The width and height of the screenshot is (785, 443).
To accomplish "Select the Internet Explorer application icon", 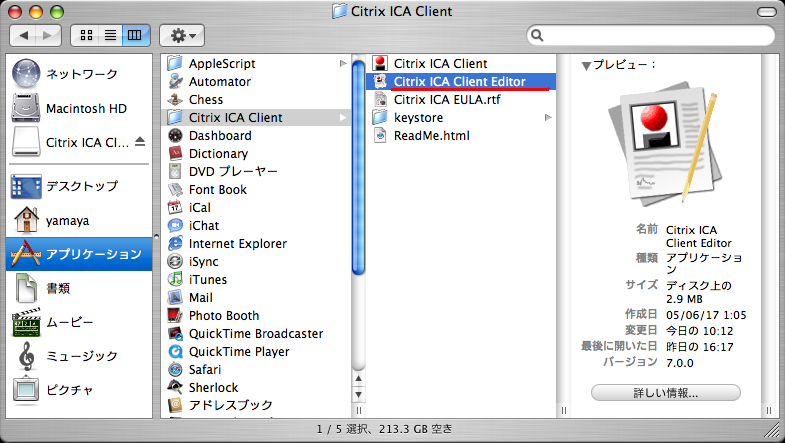I will pyautogui.click(x=175, y=244).
